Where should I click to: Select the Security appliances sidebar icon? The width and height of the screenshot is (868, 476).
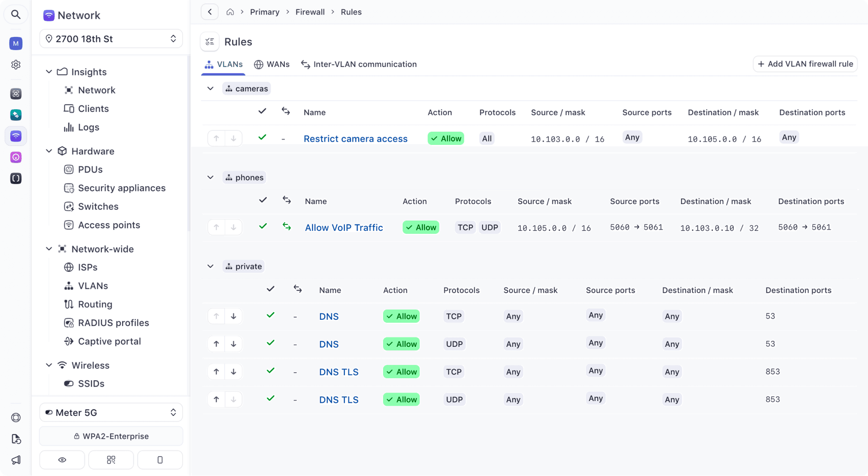coord(69,188)
